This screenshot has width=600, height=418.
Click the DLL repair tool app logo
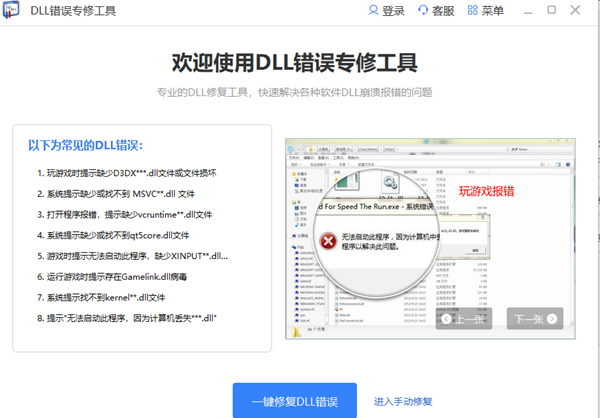coord(11,10)
